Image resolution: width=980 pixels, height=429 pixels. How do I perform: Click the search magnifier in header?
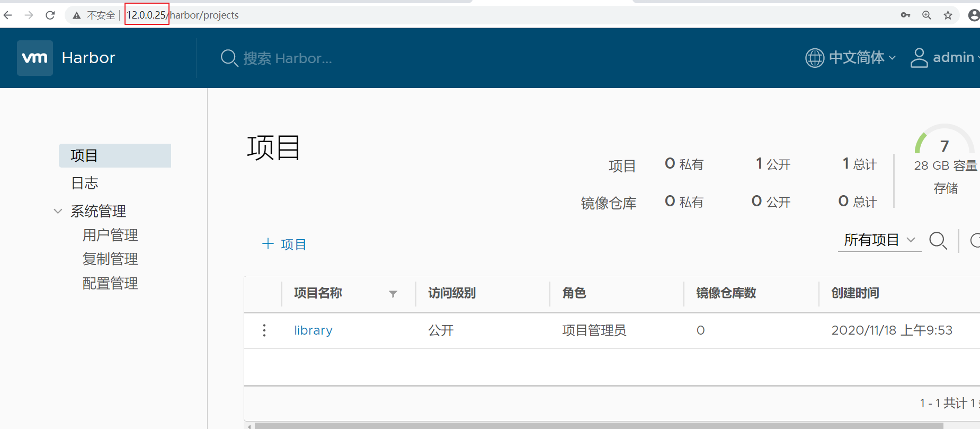point(229,58)
